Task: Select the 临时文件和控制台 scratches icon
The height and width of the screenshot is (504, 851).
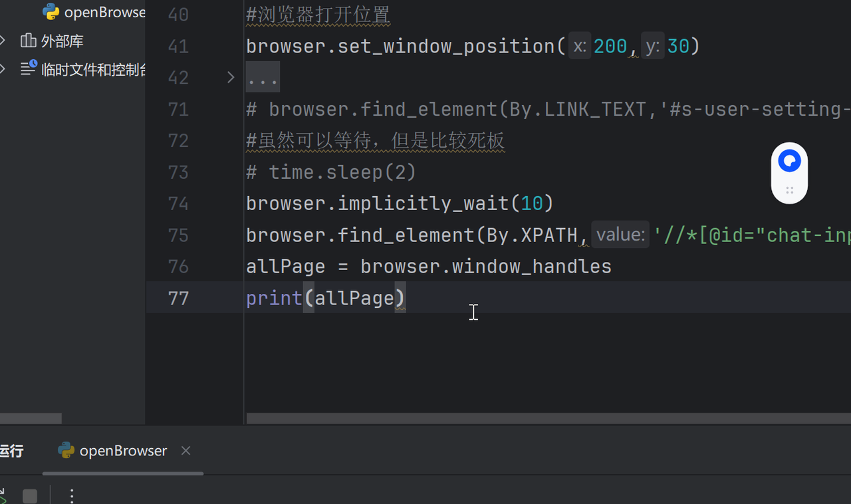Action: click(29, 69)
